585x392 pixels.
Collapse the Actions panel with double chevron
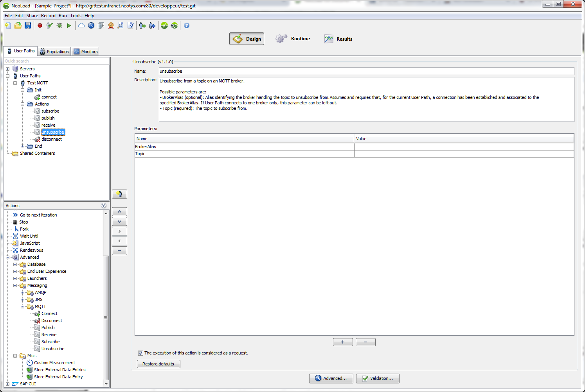103,206
